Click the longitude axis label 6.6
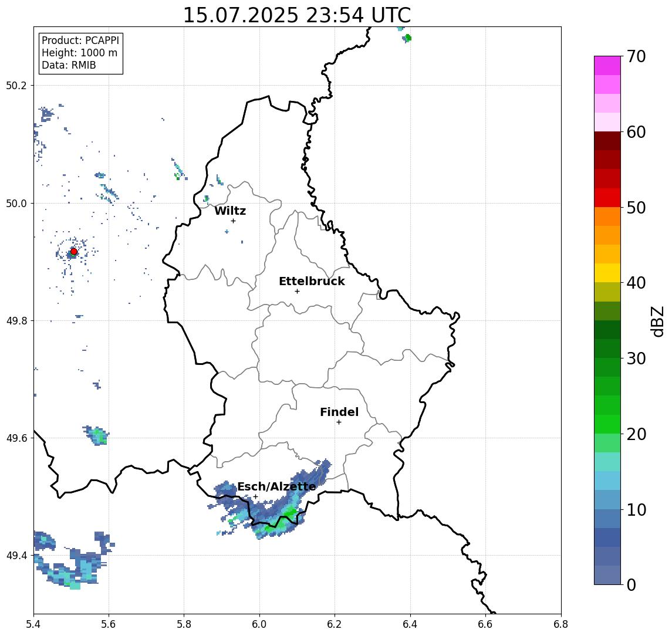 tap(485, 624)
